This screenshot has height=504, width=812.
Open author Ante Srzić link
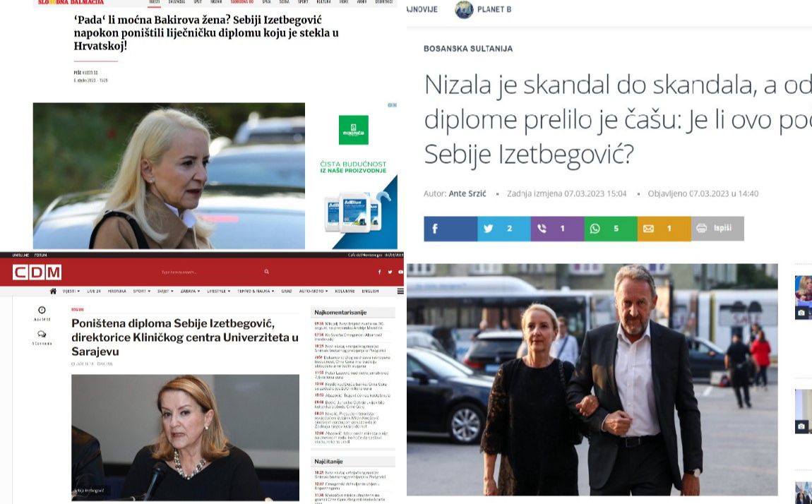467,193
